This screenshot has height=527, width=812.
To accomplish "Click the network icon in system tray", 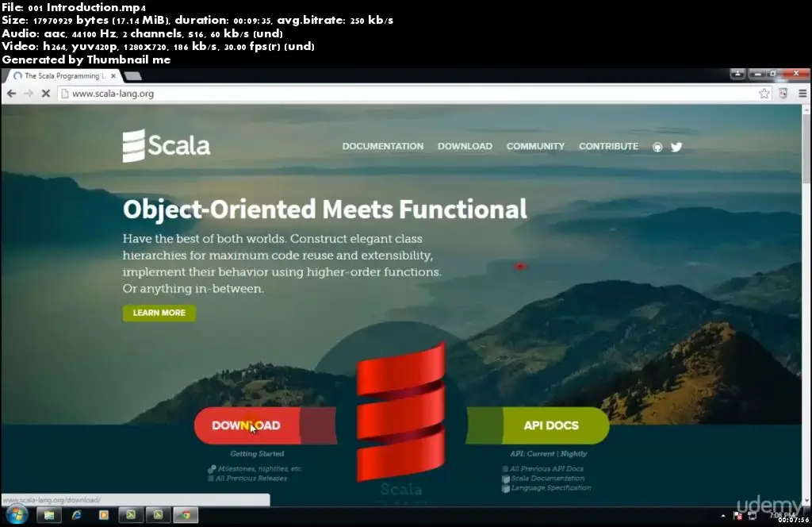I will (x=752, y=516).
